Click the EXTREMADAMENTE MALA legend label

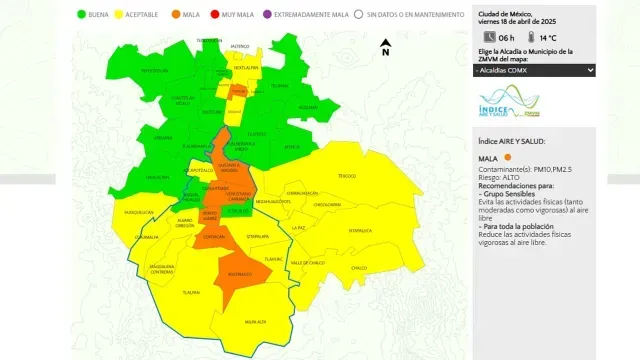[311, 15]
